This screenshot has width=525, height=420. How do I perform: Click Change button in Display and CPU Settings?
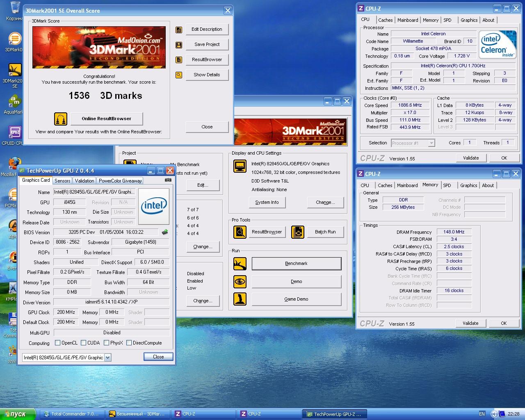coord(325,203)
